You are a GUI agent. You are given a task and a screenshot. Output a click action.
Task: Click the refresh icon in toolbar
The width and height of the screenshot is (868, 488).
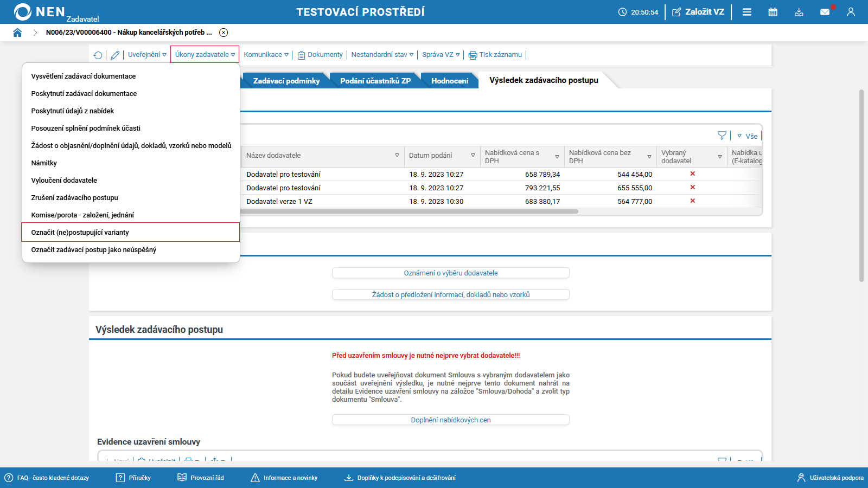point(98,55)
